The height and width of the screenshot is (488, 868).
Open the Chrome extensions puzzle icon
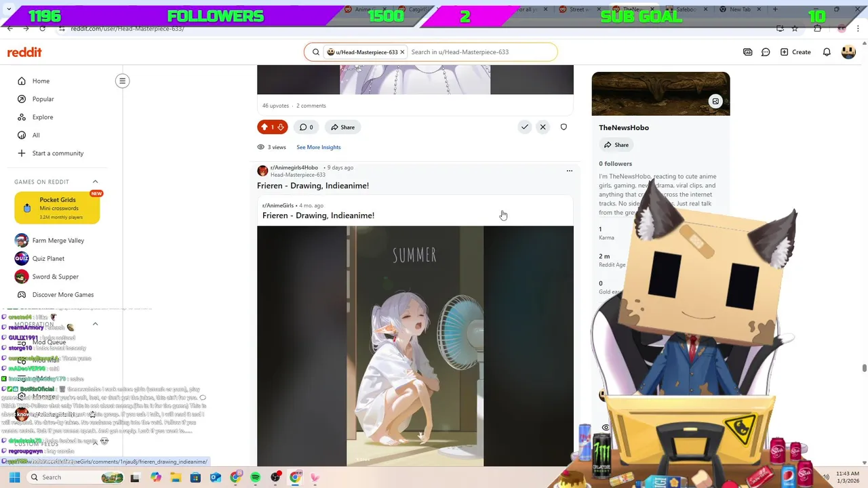click(818, 28)
